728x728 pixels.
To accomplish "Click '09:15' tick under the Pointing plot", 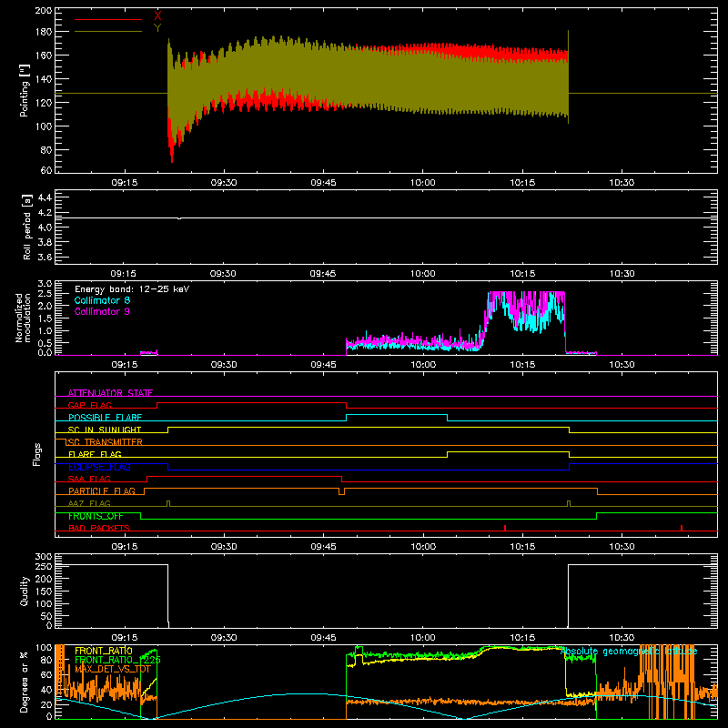I will point(124,183).
